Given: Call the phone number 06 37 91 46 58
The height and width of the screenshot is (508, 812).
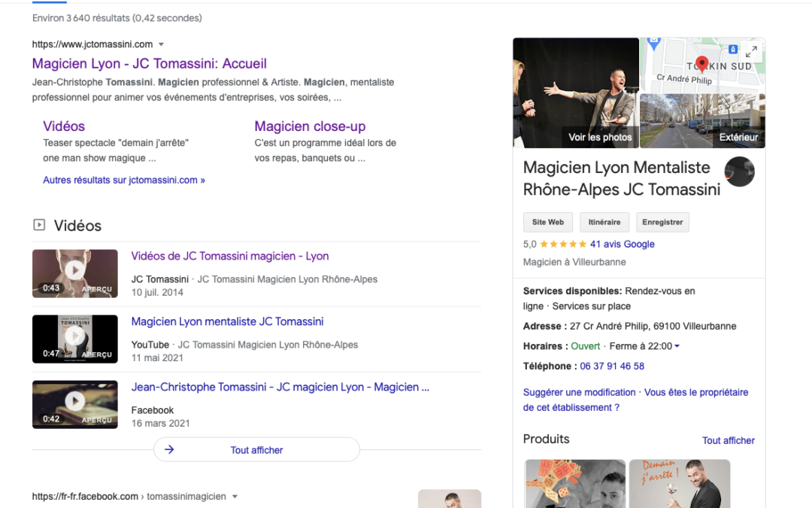Looking at the screenshot, I should coord(611,366).
